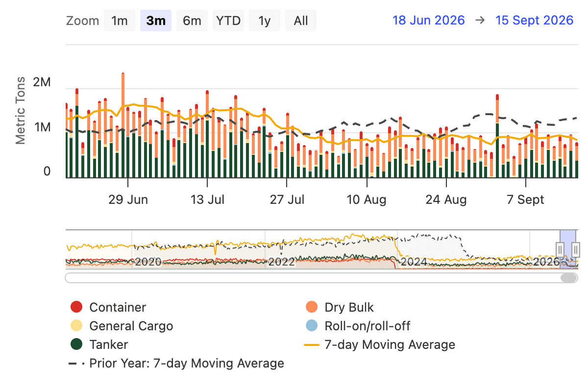Set zoom range to 1m
588x392 pixels.
pyautogui.click(x=120, y=21)
